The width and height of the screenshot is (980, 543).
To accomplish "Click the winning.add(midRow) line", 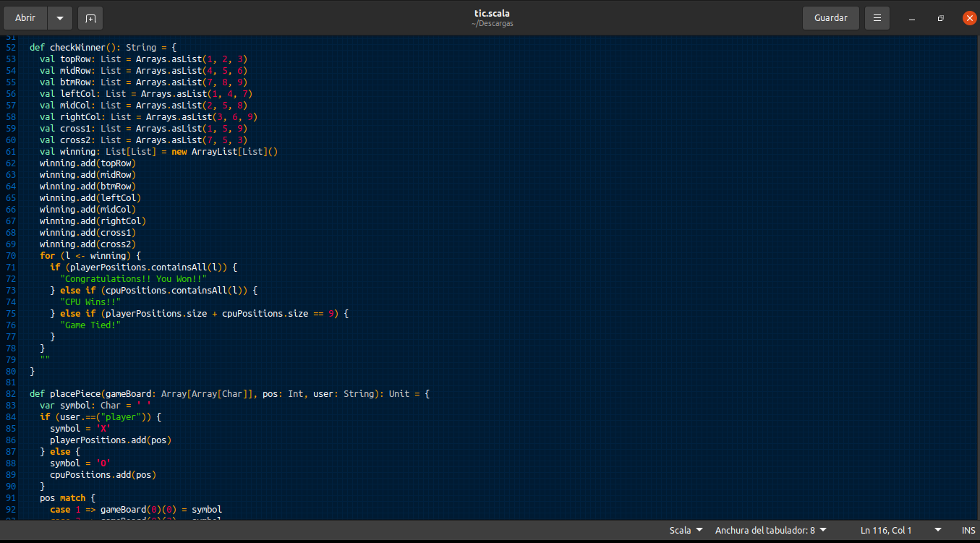I will point(88,175).
